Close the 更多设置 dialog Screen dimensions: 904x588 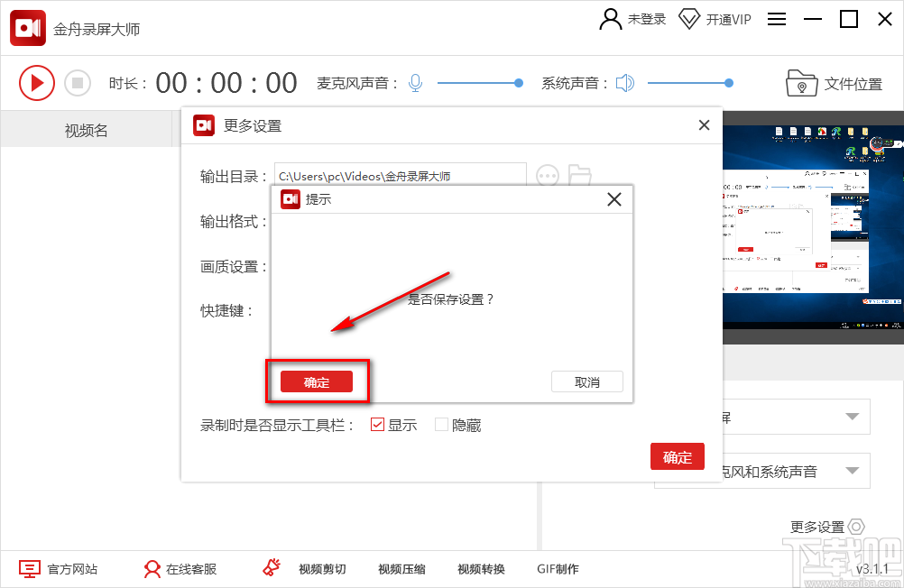(704, 125)
